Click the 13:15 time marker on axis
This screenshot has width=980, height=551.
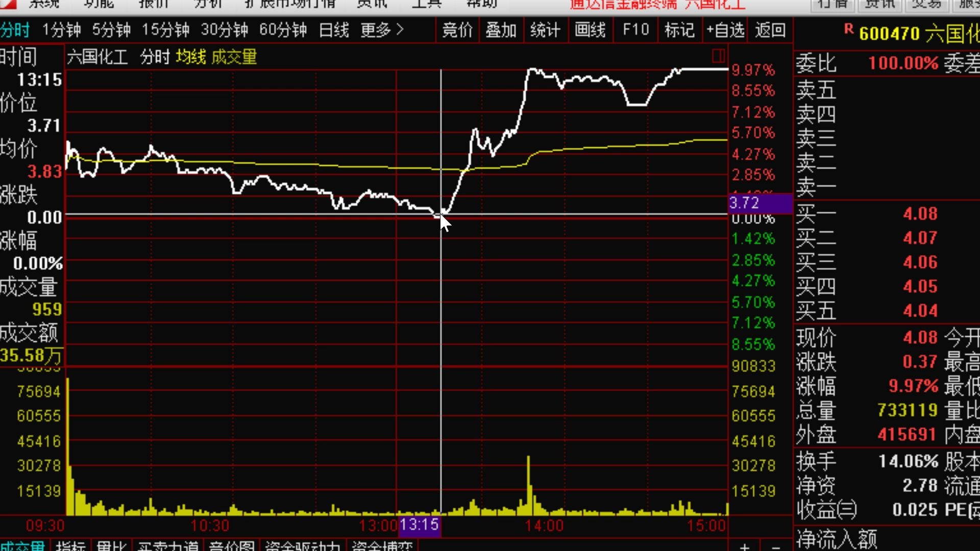coord(420,524)
